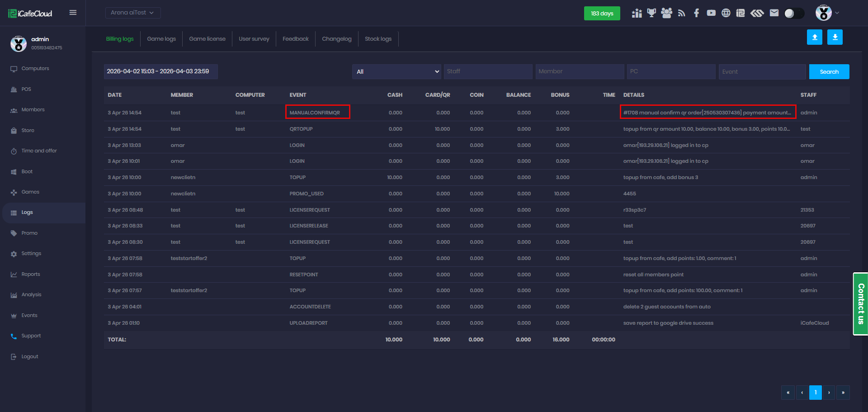868x412 pixels.
Task: Open the Facebook icon link
Action: [x=696, y=13]
